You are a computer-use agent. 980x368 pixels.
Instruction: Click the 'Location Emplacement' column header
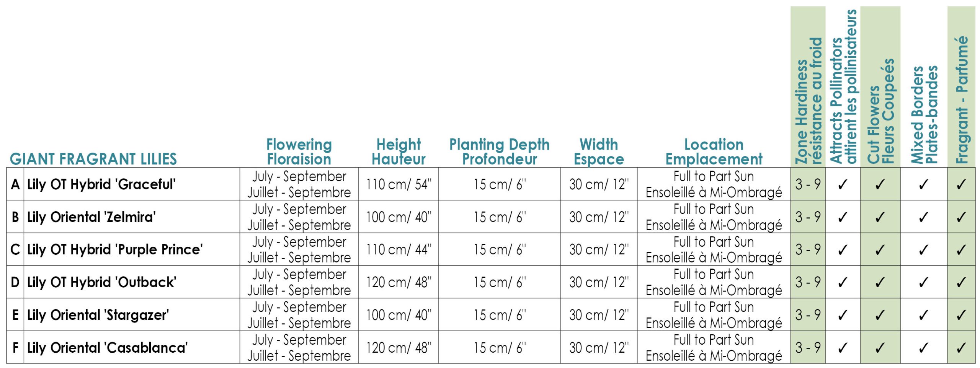(x=714, y=152)
